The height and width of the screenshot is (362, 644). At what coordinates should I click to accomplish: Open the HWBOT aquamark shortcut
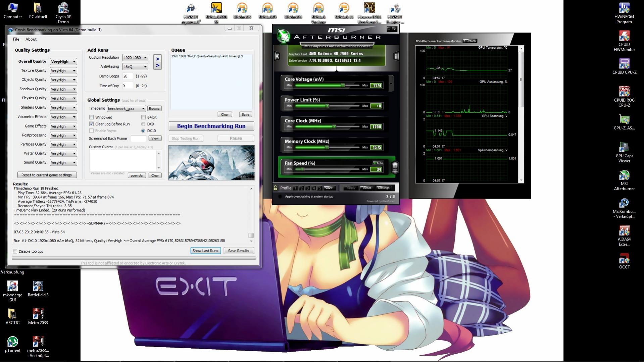191,13
